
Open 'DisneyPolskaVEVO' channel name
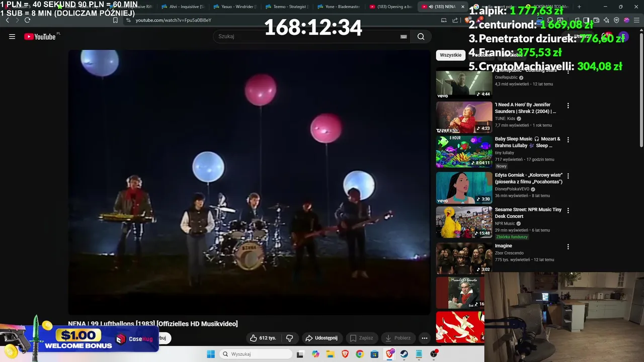512,189
